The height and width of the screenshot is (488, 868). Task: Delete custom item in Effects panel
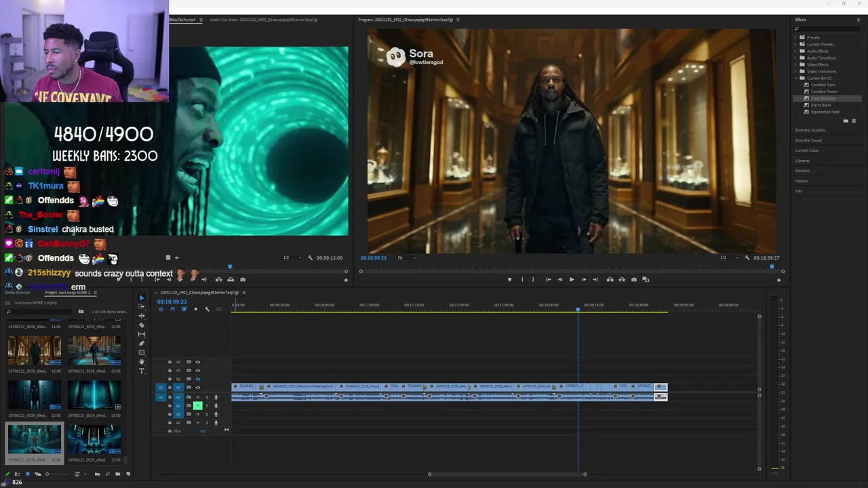pos(854,121)
